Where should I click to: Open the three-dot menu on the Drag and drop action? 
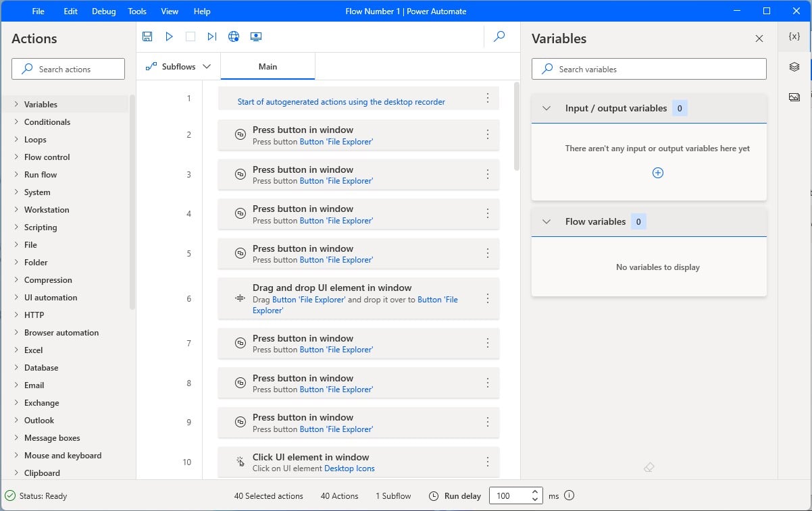tap(488, 298)
